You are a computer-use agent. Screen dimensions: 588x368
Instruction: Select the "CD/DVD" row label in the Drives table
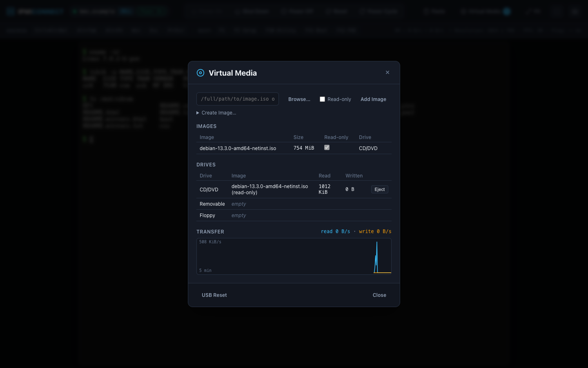pyautogui.click(x=209, y=190)
